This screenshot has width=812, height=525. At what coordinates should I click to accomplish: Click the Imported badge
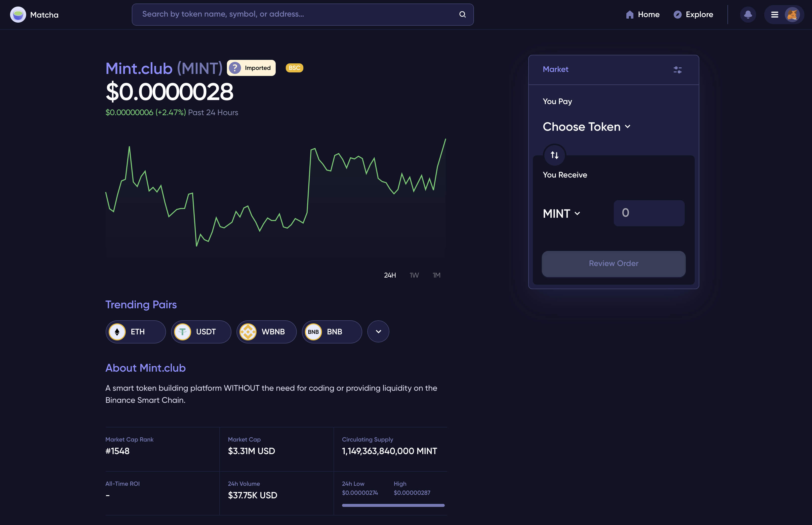pos(251,68)
